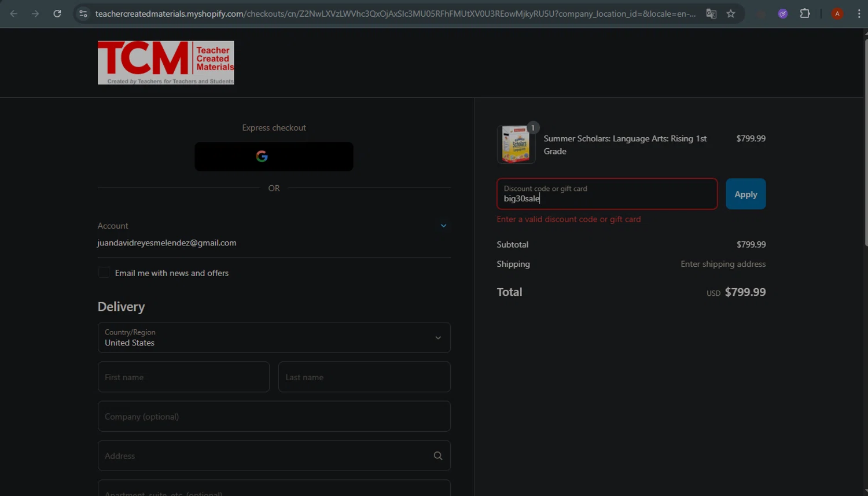Viewport: 868px width, 496px height.
Task: Focus the First name field
Action: coord(183,377)
